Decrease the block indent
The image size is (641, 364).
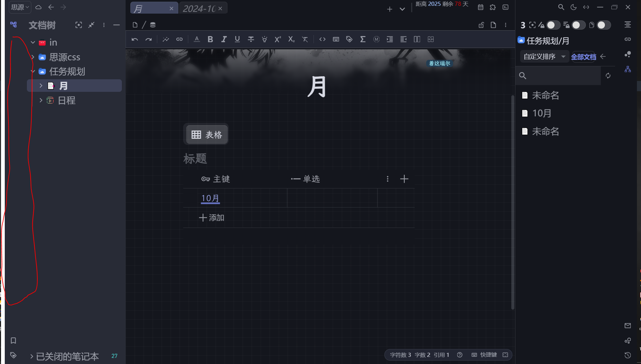(403, 39)
